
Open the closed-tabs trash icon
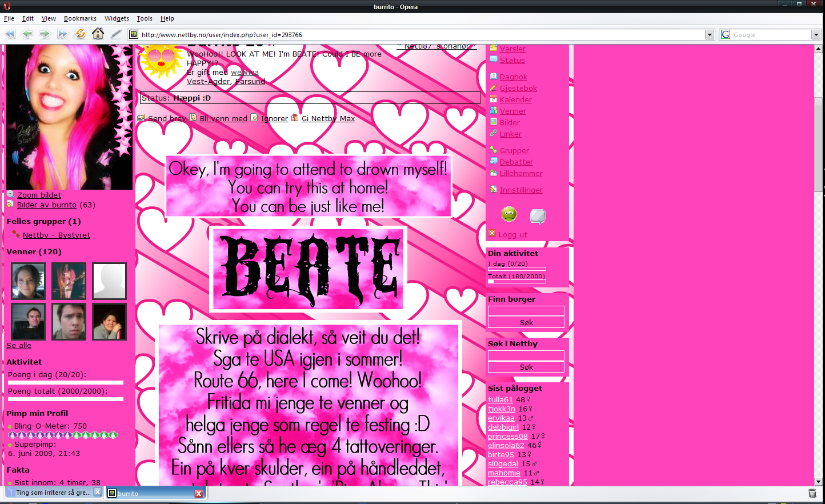[812, 493]
